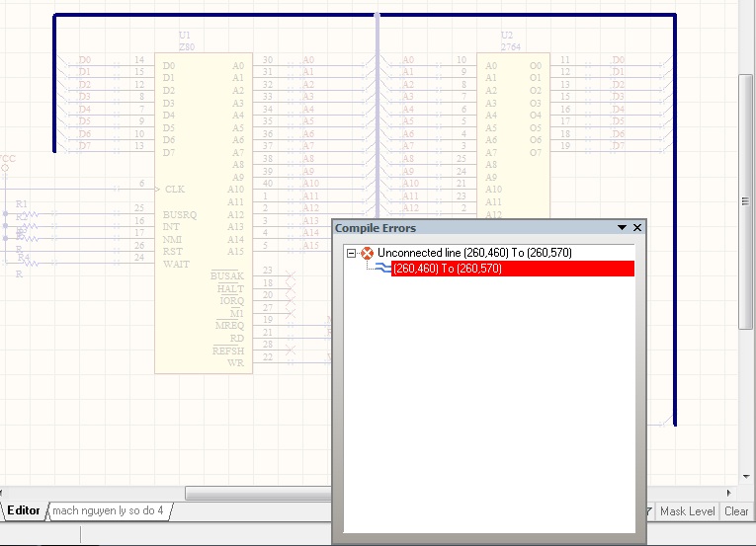Screen dimensions: 756x546
Task: Click the Mask Level button
Action: [x=687, y=511]
